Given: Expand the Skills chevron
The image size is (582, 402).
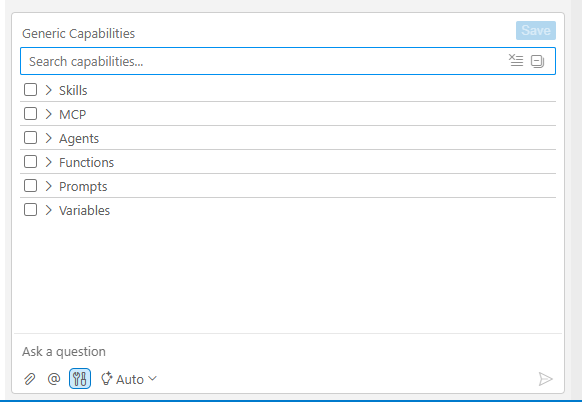Looking at the screenshot, I should pyautogui.click(x=48, y=90).
